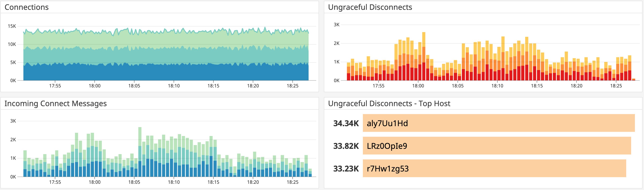This screenshot has height=190, width=644.
Task: Click the 3K label on Incoming Connect Messages axis
Action: click(13, 121)
